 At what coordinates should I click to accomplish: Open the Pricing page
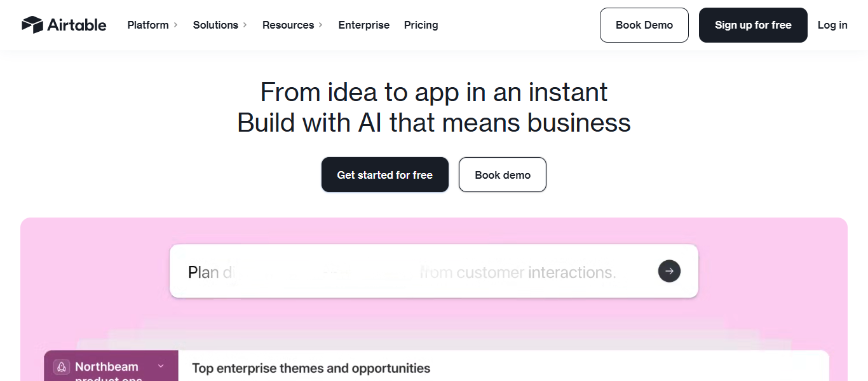pos(421,25)
